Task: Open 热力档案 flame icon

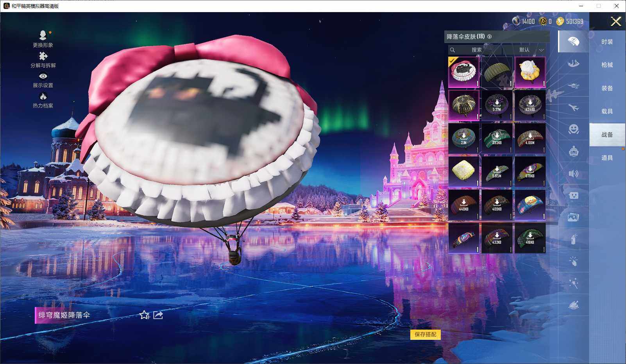Action: point(43,96)
